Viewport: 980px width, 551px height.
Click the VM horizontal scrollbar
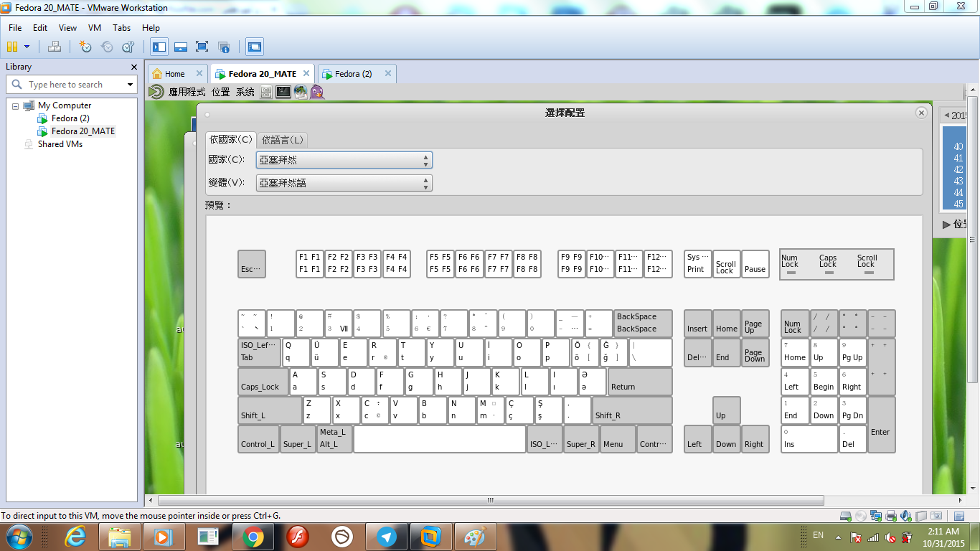pyautogui.click(x=490, y=500)
